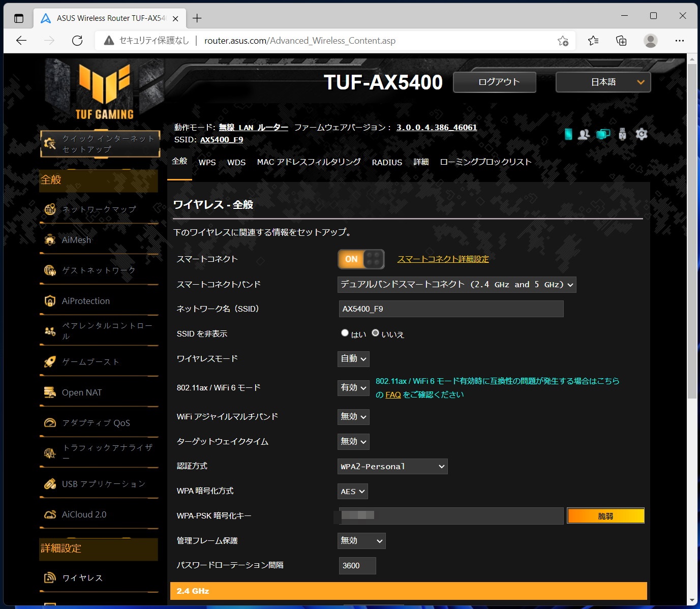The image size is (700, 609).
Task: Open browser settings and more menu
Action: [x=680, y=41]
